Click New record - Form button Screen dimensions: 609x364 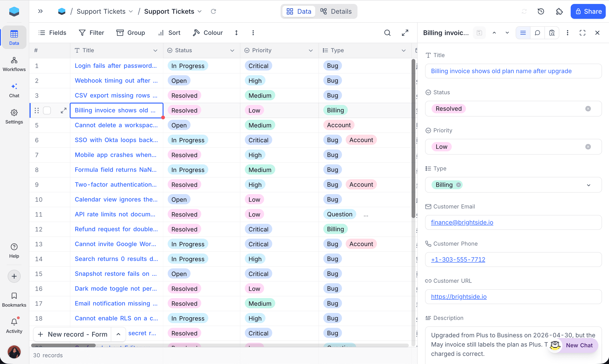pyautogui.click(x=72, y=334)
